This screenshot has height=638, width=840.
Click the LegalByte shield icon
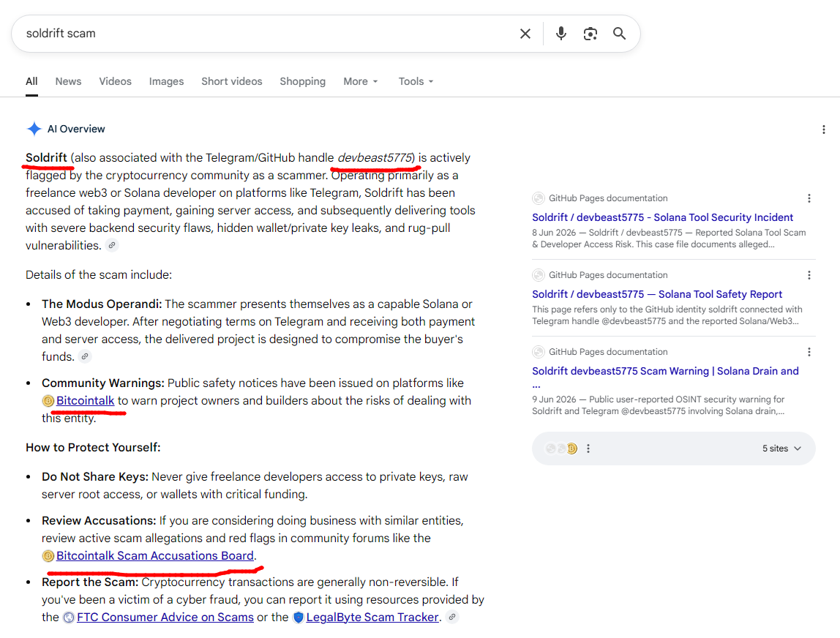[299, 618]
